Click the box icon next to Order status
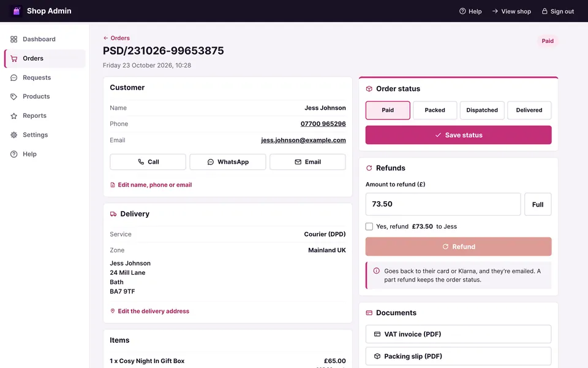Screen dimensions: 588x368 (369, 88)
